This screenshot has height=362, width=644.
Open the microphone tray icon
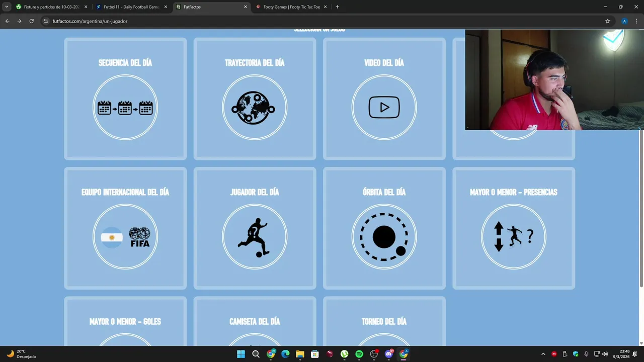[x=586, y=354]
